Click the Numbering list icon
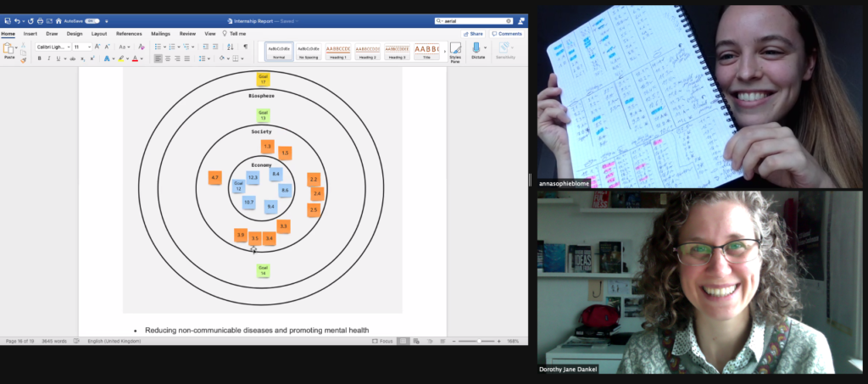The image size is (868, 384). point(172,47)
